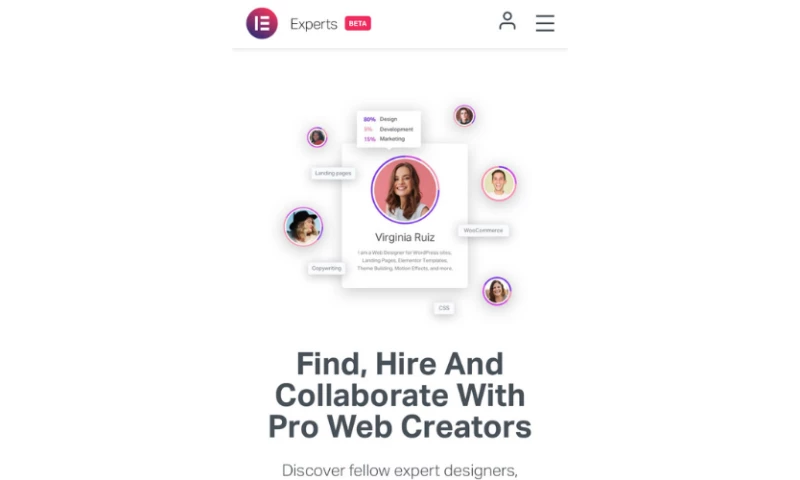Click the Virginia Ruiz name
Image resolution: width=800 pixels, height=480 pixels.
click(x=405, y=237)
